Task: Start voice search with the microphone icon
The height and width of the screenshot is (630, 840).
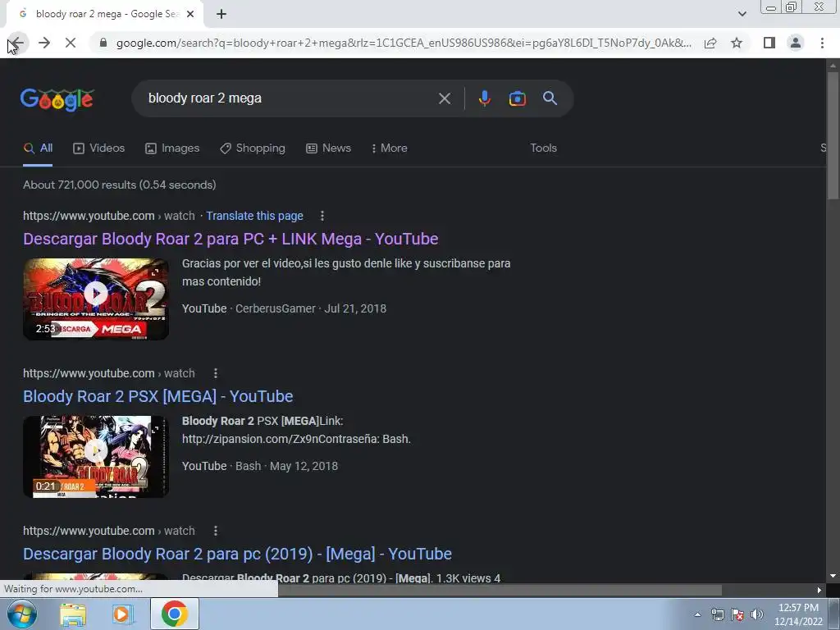Action: click(x=484, y=98)
